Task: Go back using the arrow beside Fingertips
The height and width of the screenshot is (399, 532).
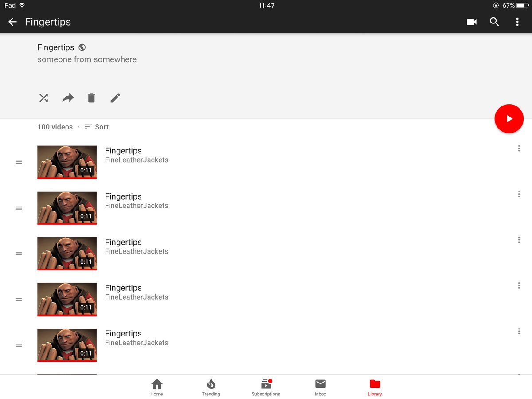Action: pos(12,22)
